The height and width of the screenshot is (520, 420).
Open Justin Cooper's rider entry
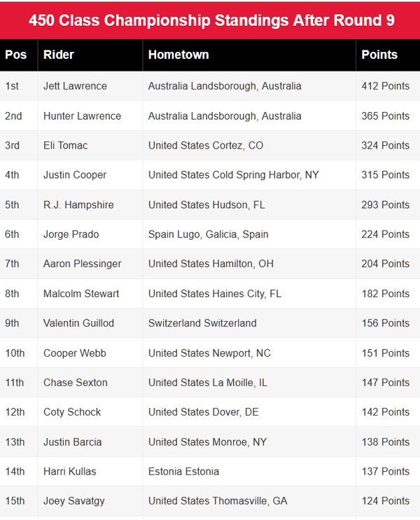pyautogui.click(x=75, y=175)
